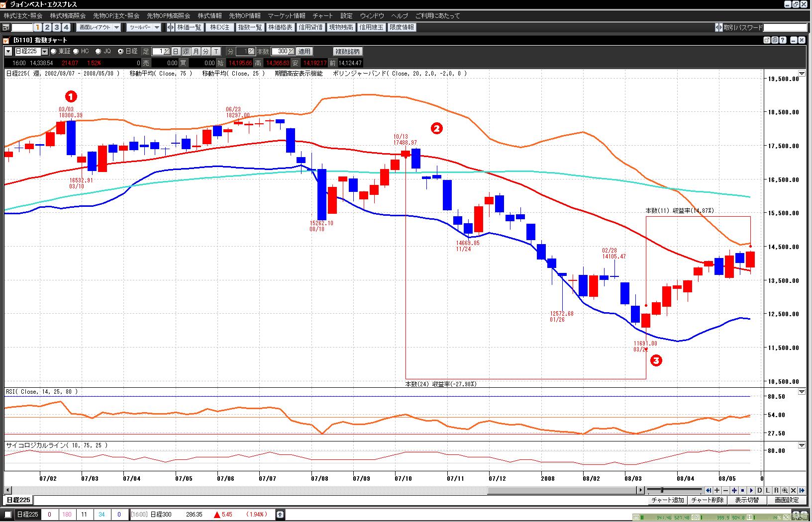This screenshot has height=522, width=812.
Task: Open the チャート menu
Action: (322, 16)
